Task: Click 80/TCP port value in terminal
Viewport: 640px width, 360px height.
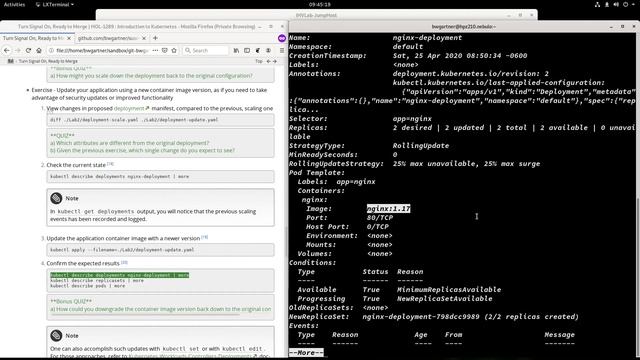Action: pyautogui.click(x=380, y=218)
